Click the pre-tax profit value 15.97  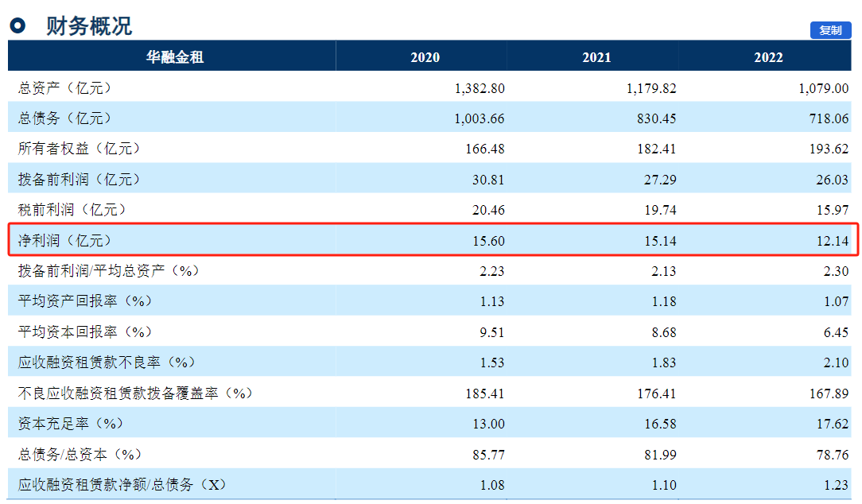point(833,210)
